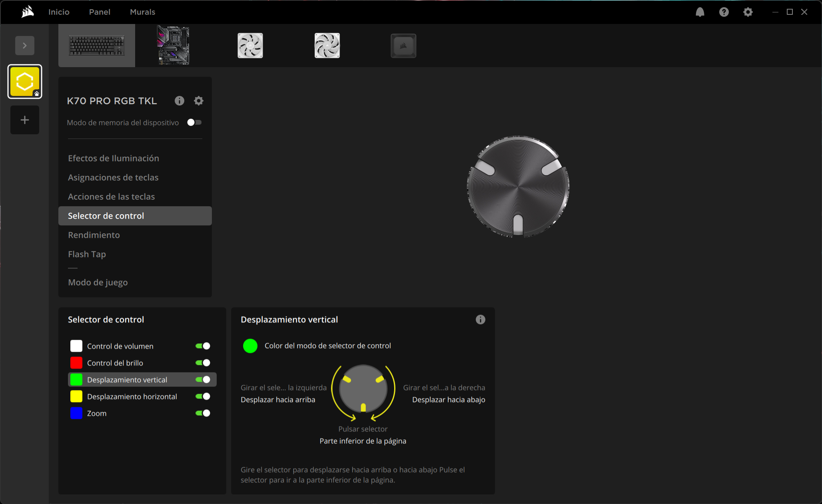The height and width of the screenshot is (504, 822).
Task: Select Zoom mode row
Action: click(142, 413)
